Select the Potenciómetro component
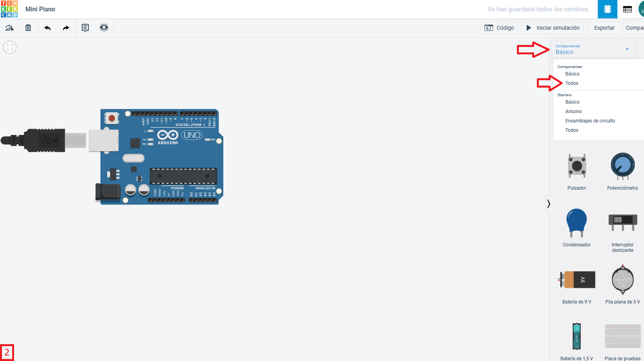This screenshot has height=361, width=644. [622, 166]
